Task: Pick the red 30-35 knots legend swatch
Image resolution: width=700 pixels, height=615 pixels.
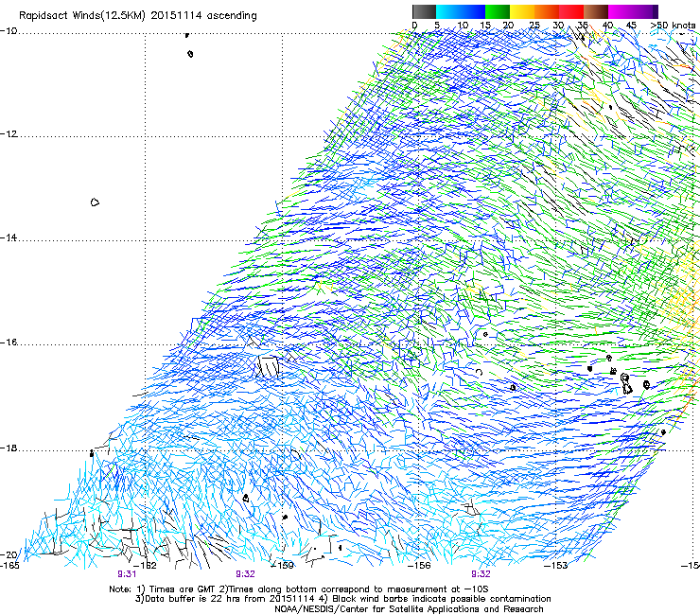Action: [x=571, y=11]
